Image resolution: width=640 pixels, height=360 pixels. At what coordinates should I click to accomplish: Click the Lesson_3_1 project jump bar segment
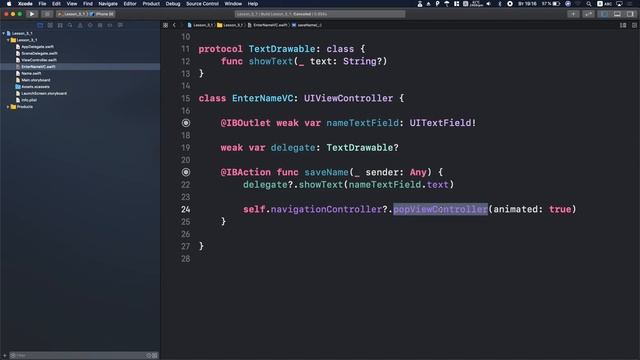[200, 25]
